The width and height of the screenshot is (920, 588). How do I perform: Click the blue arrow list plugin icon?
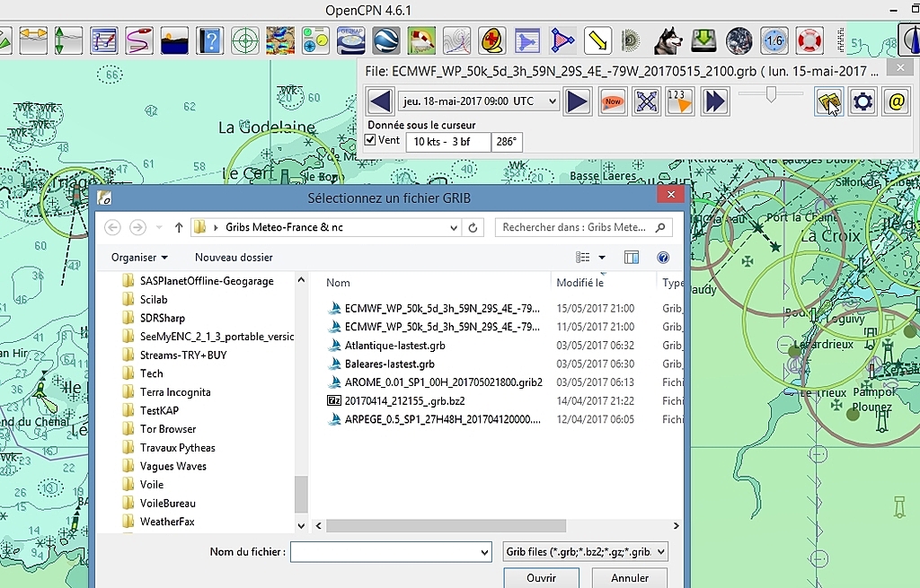coord(526,40)
